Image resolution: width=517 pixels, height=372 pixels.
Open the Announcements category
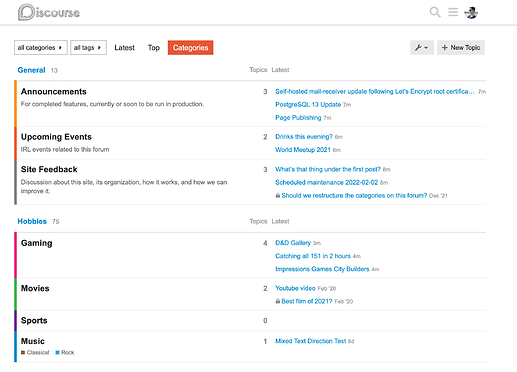[54, 92]
